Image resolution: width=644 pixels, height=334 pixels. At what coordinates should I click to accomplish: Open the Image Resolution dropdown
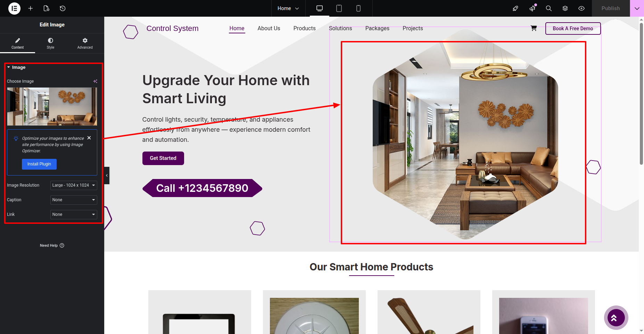pyautogui.click(x=74, y=185)
